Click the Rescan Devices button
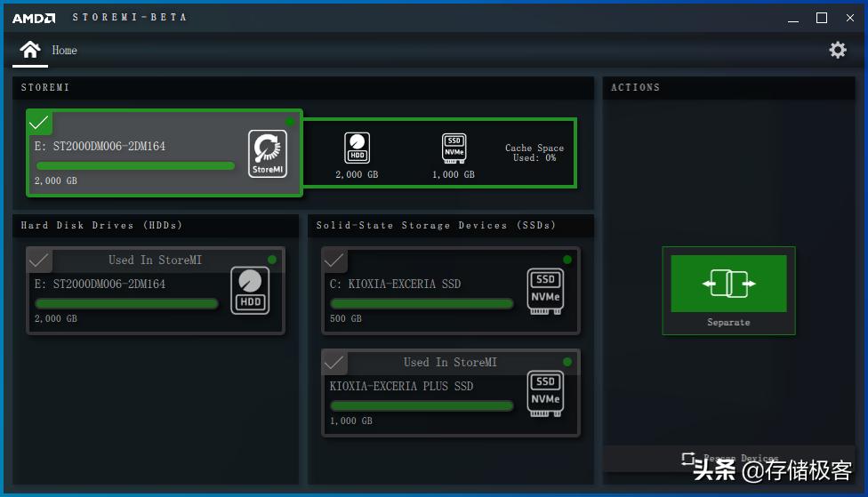Viewport: 868px width, 497px height. (729, 458)
